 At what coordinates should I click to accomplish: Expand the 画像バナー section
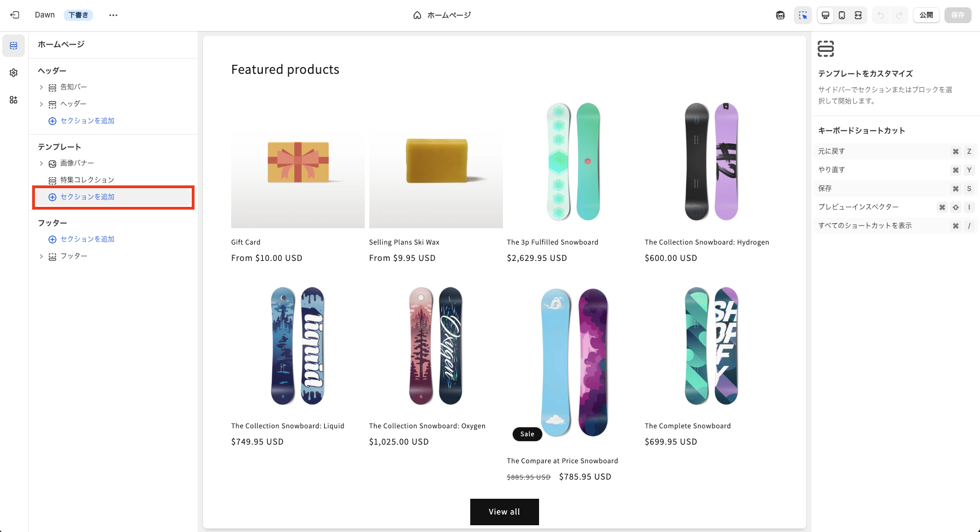click(41, 163)
